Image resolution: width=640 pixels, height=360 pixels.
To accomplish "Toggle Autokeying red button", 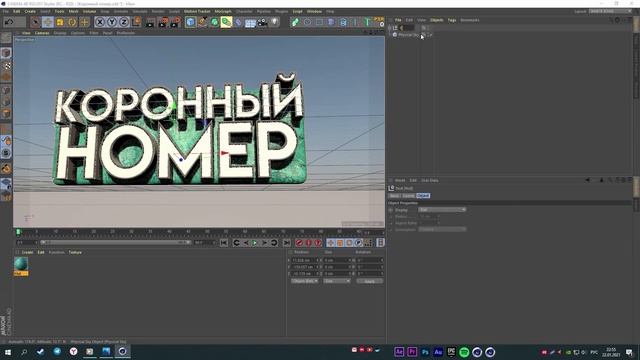I will coord(309,243).
